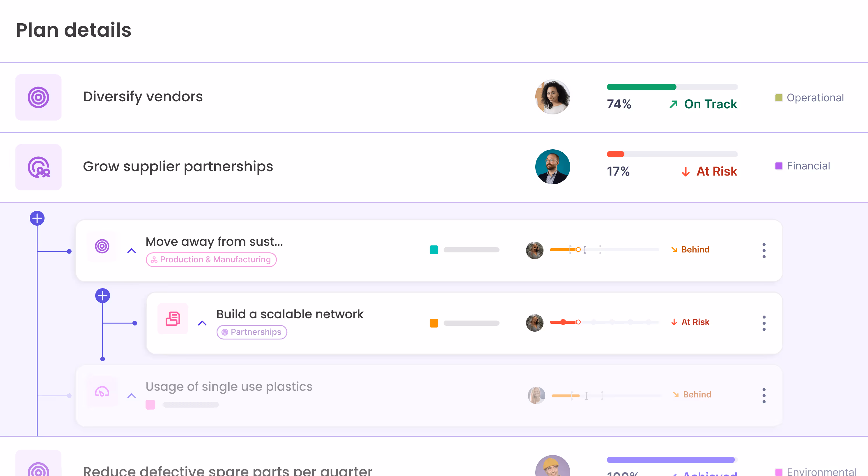Open the options menu for Usage of single use plastics
This screenshot has width=868, height=476.
click(x=764, y=395)
